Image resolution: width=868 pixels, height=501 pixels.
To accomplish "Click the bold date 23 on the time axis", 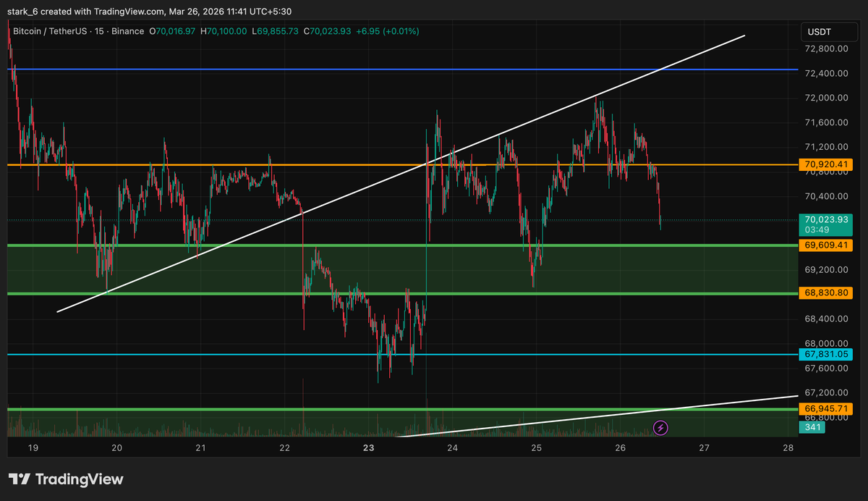I will tap(369, 448).
